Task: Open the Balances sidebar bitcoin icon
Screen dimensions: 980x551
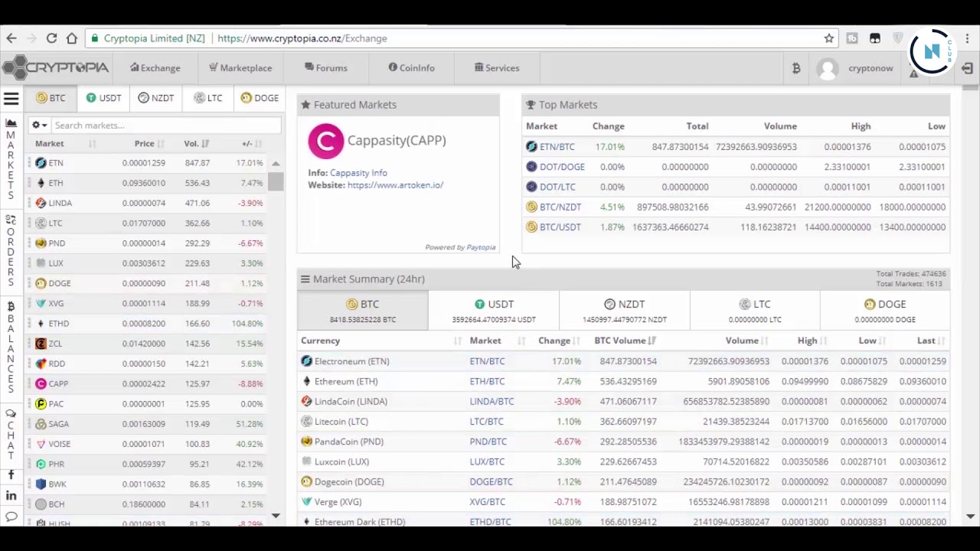Action: coord(11,305)
